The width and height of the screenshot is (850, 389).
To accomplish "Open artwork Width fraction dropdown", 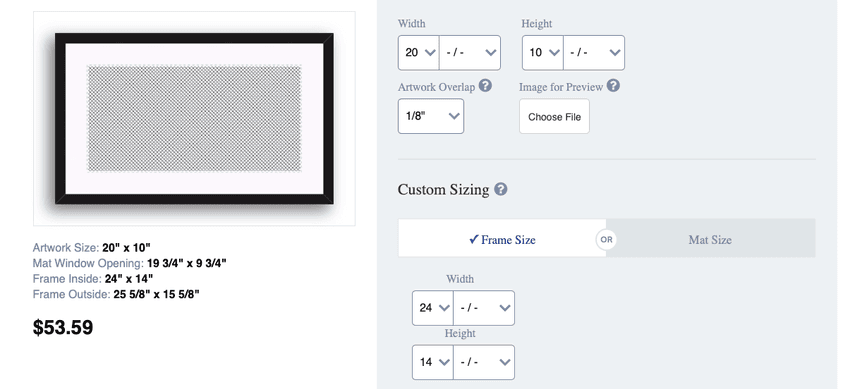I will [470, 53].
